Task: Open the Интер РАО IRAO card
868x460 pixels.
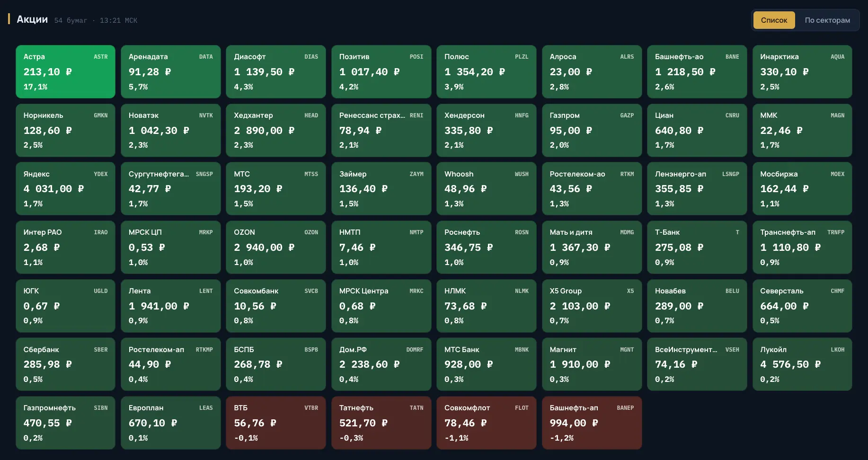Action: 66,247
